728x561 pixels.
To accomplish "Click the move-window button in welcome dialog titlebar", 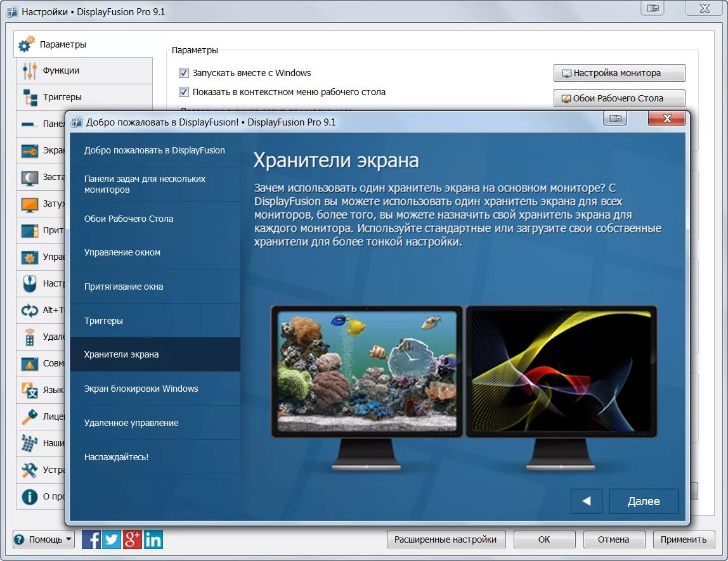I will pos(615,119).
